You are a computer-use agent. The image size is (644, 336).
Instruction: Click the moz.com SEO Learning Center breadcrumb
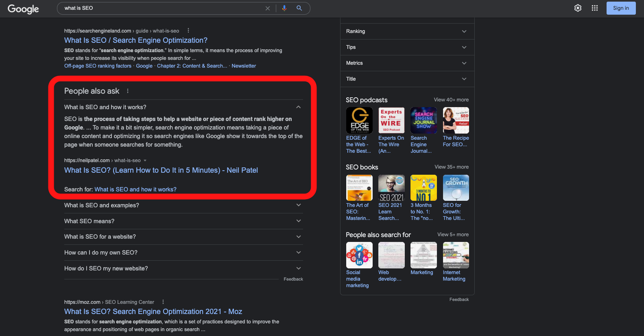coord(109,302)
